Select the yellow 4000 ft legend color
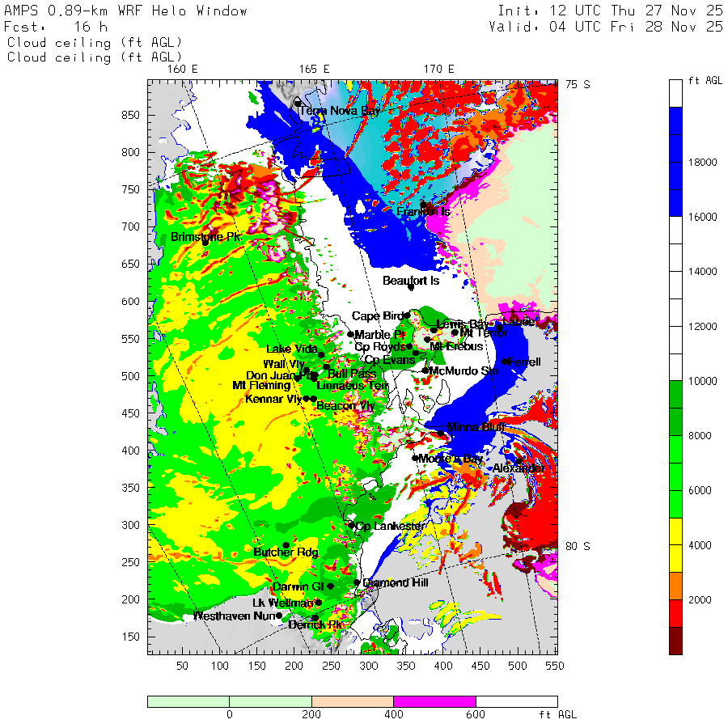Viewport: 728px width, 728px height. click(x=675, y=545)
